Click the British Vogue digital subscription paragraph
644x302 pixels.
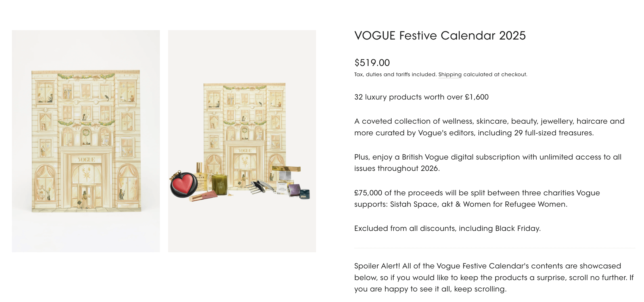(x=488, y=163)
